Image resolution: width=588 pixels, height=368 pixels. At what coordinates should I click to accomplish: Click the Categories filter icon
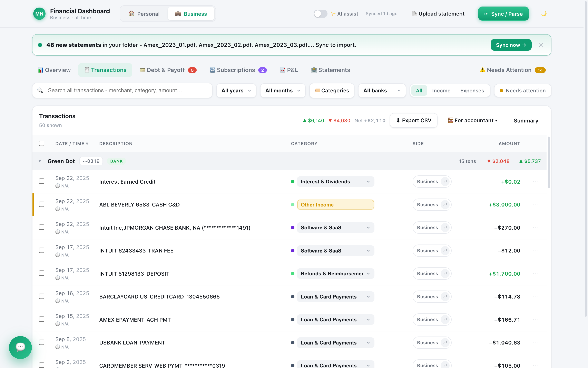pyautogui.click(x=317, y=90)
